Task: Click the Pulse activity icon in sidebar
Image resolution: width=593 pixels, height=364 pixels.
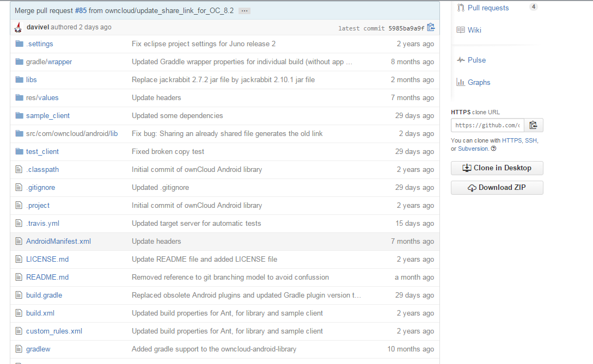Action: tap(461, 60)
